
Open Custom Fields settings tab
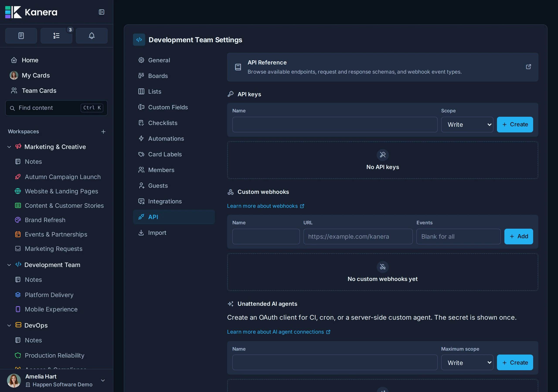[x=174, y=107]
